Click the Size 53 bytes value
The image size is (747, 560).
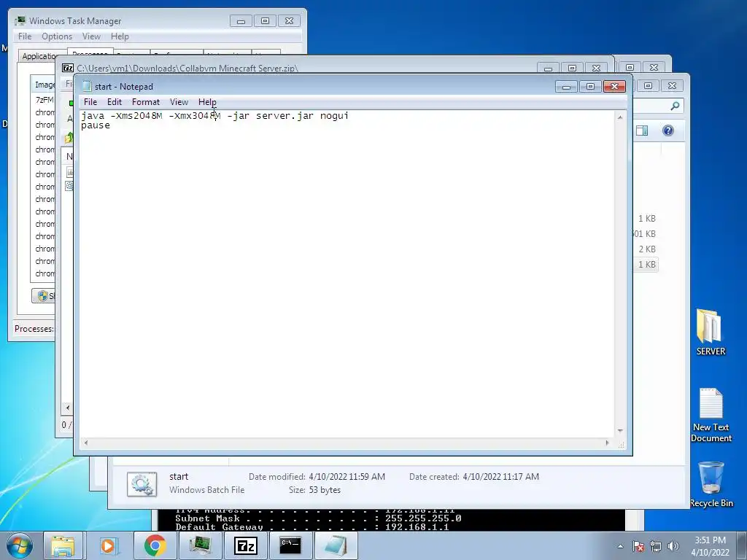click(x=325, y=490)
